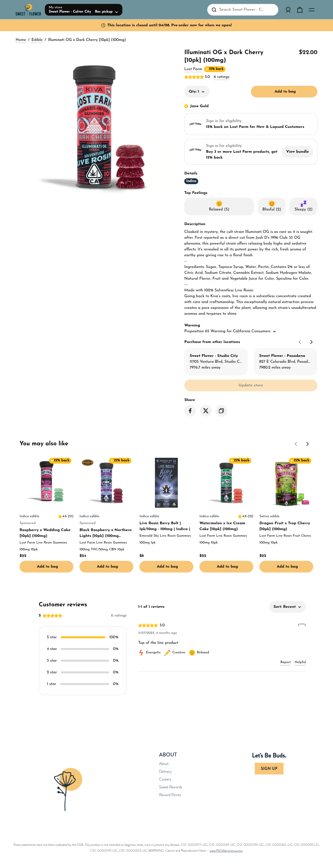Go to Edible breadcrumb
Screen dimensions: 333x868
coord(37,39)
